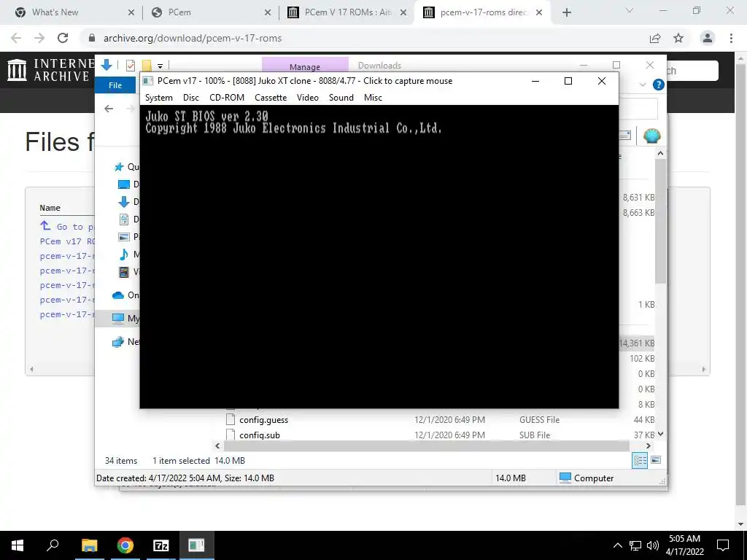The image size is (747, 560).
Task: Expand the File Explorer ribbon chevron
Action: click(x=643, y=85)
